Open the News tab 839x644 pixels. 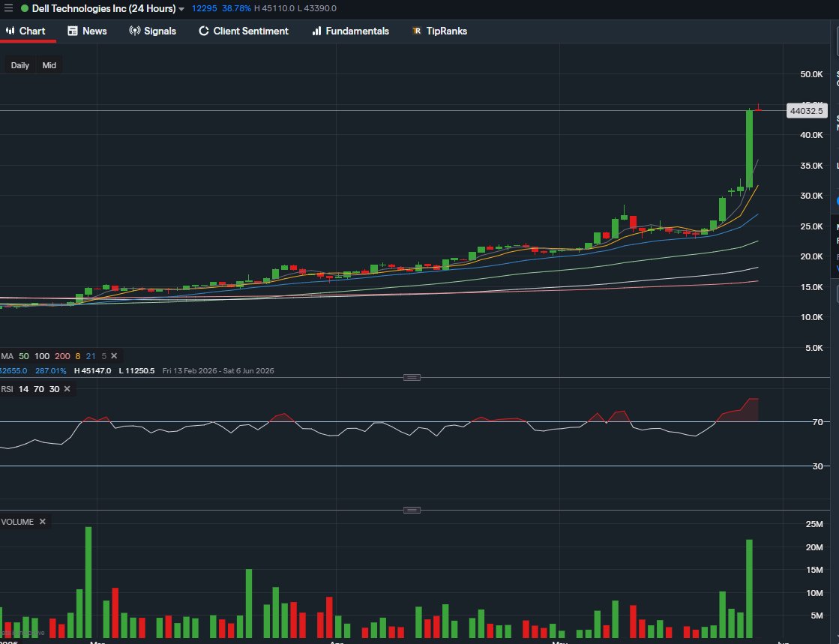(x=87, y=31)
